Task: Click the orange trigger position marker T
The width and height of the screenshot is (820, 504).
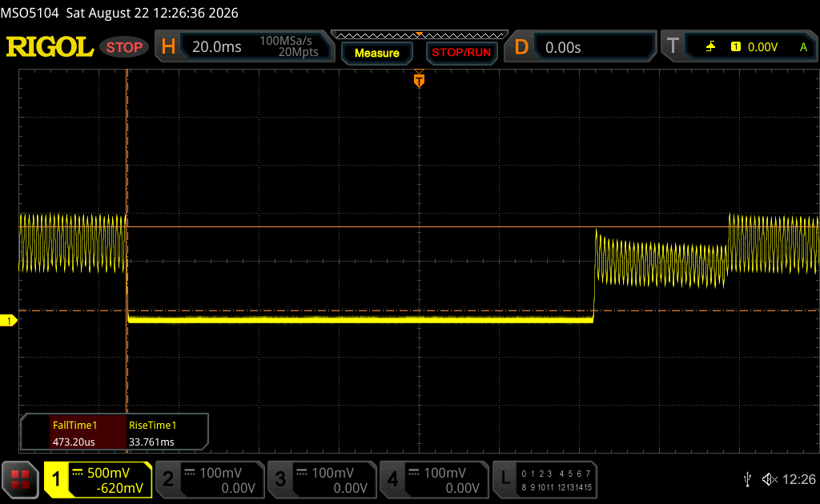Action: click(419, 79)
